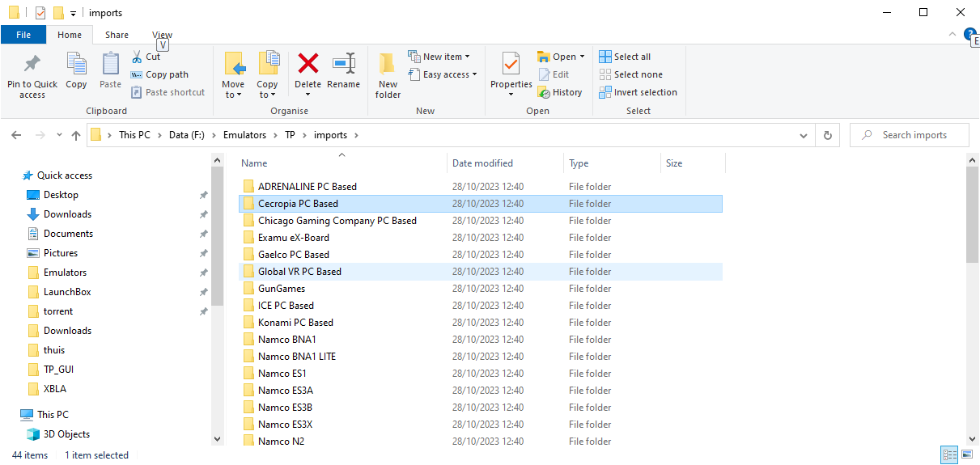Open recent locations dropdown arrow
The image size is (980, 465).
pos(59,135)
